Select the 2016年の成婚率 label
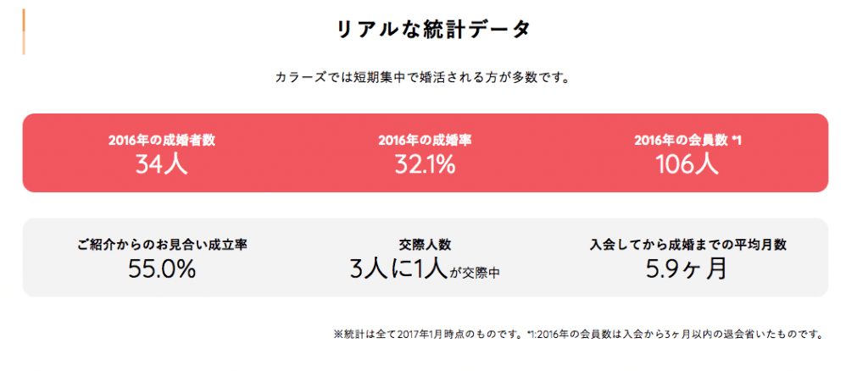The image size is (868, 371). [426, 141]
